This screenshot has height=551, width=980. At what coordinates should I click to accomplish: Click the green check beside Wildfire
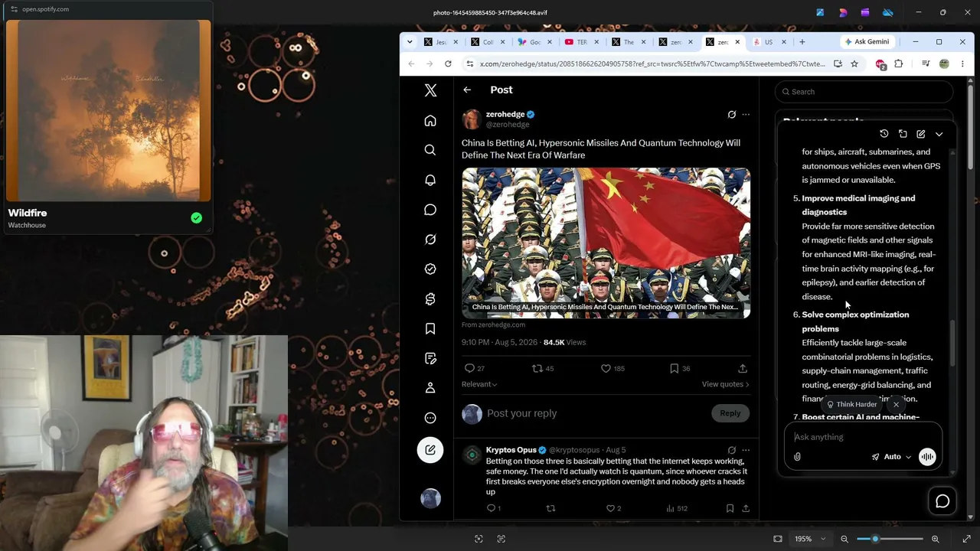point(197,218)
